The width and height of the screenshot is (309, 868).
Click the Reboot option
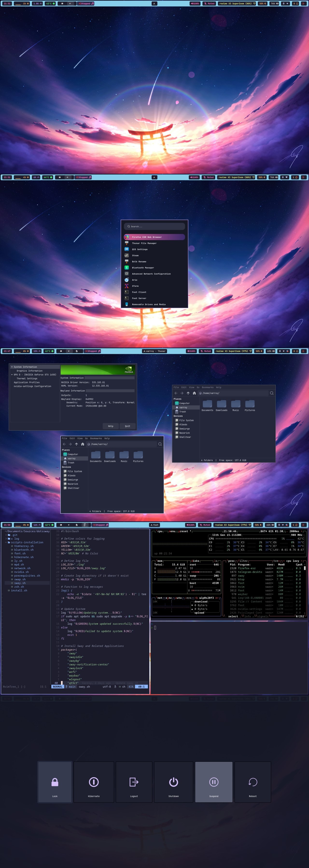(x=253, y=782)
